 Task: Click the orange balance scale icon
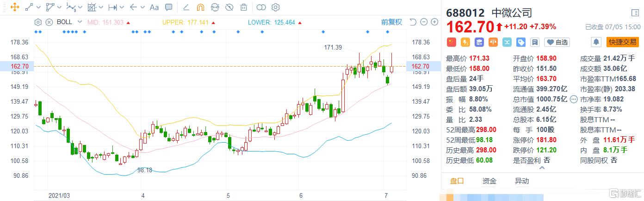coord(493,42)
